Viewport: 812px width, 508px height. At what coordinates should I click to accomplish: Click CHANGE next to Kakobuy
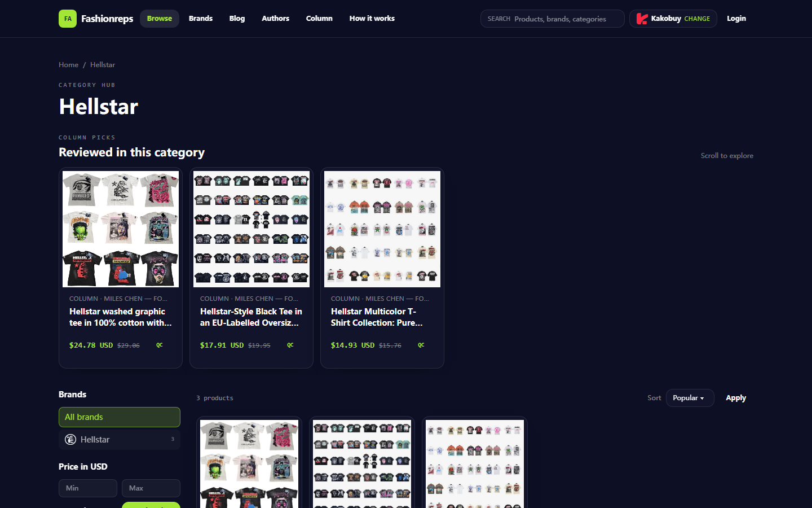tap(697, 19)
